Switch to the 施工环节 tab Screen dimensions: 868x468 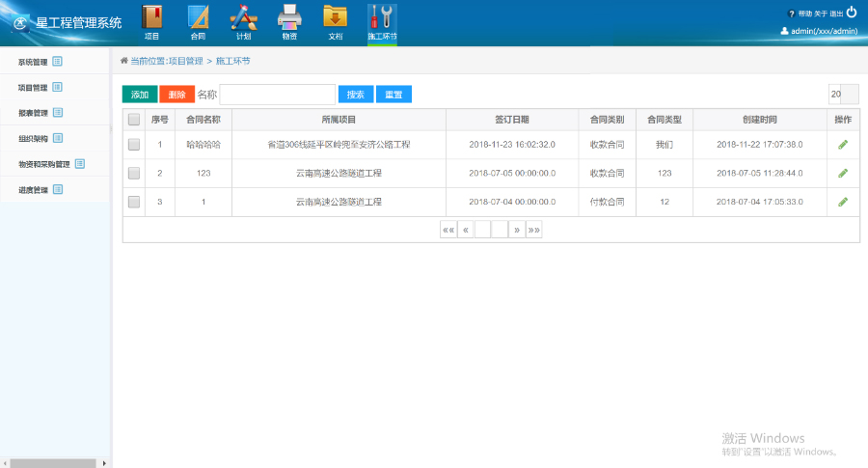click(x=382, y=21)
